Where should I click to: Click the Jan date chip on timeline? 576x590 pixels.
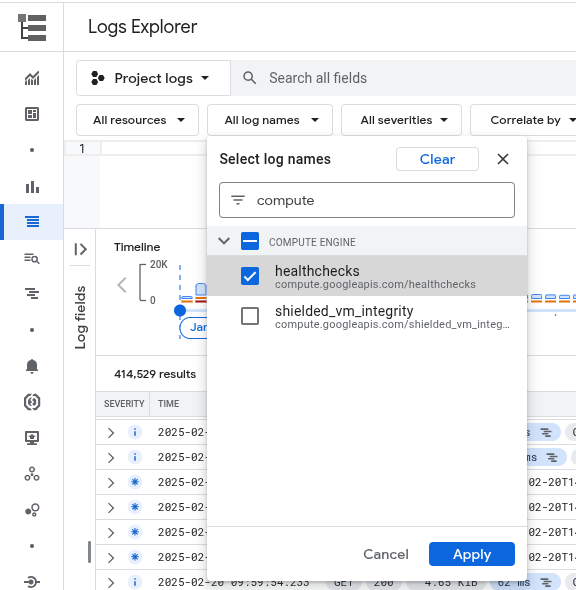click(193, 328)
